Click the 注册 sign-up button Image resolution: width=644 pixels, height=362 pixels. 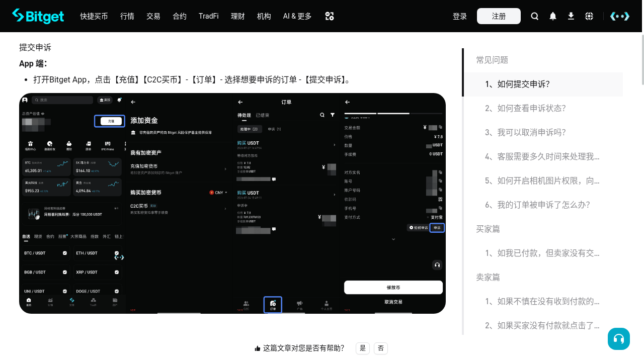point(499,16)
